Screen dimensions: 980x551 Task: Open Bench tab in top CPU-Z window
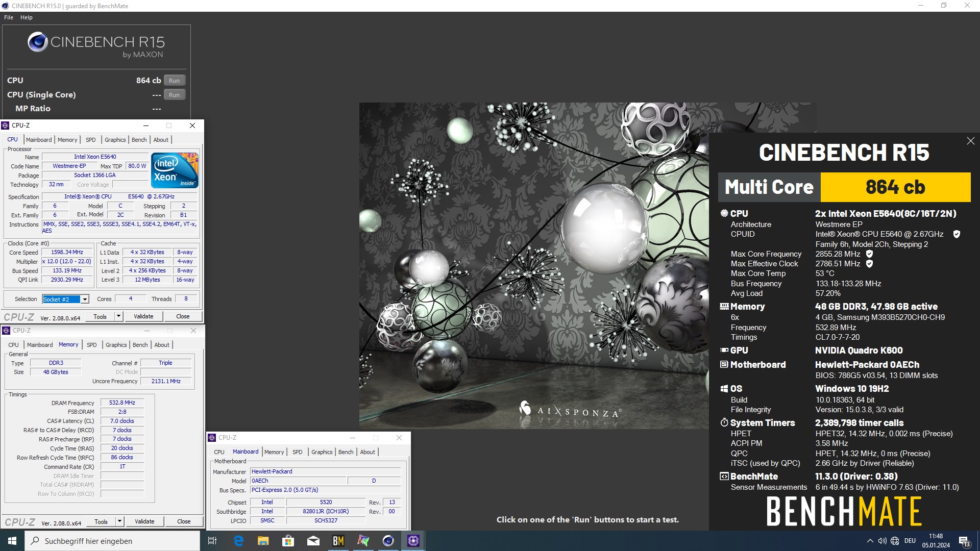[x=139, y=140]
